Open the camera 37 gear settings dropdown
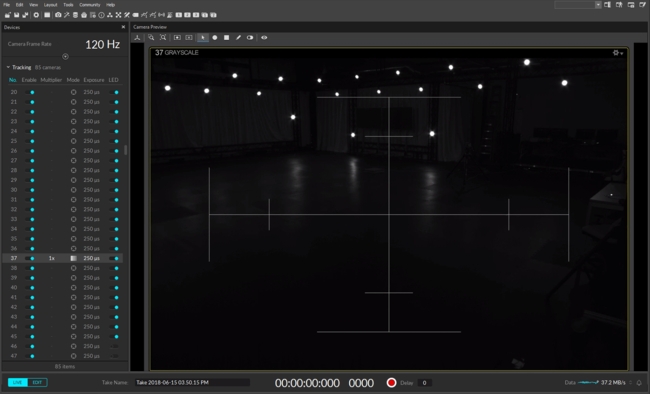 618,53
